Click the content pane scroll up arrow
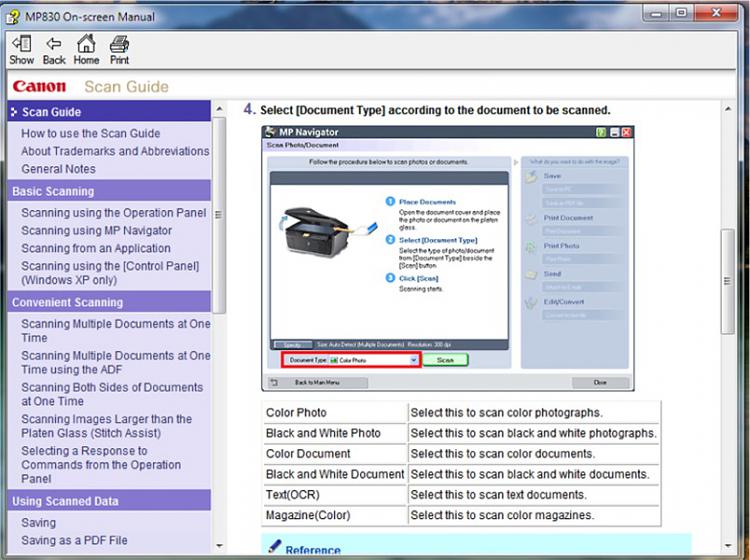The width and height of the screenshot is (750, 560). click(x=728, y=109)
